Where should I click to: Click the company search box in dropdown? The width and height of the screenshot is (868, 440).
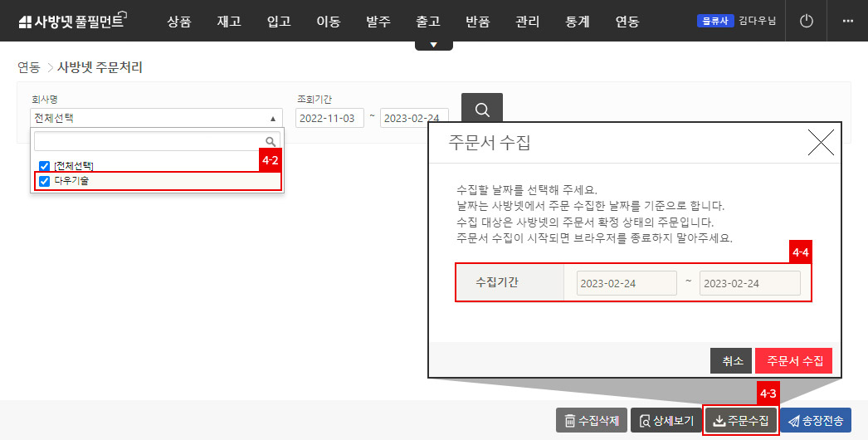[x=149, y=141]
